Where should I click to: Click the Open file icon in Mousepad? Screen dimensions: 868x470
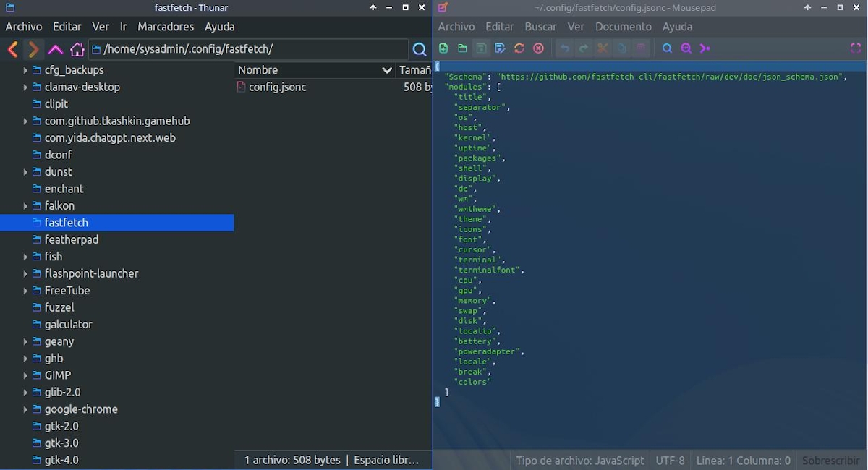[x=462, y=48]
